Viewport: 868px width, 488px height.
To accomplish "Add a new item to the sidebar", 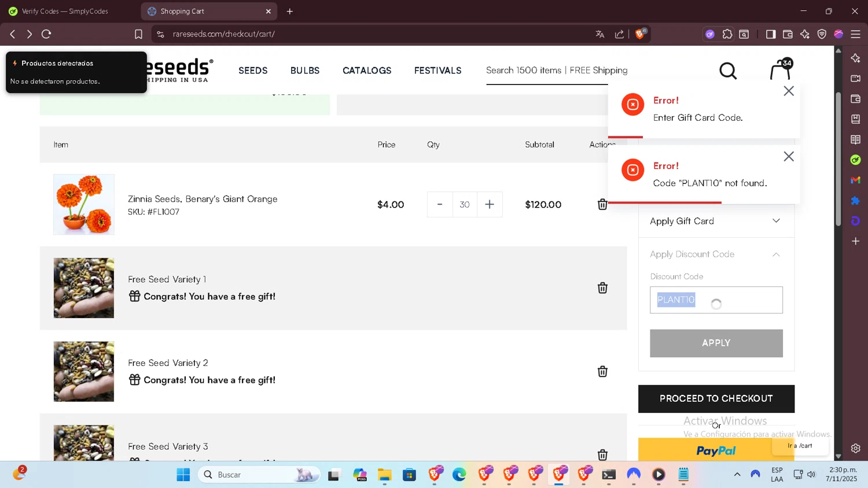I will coord(855,241).
